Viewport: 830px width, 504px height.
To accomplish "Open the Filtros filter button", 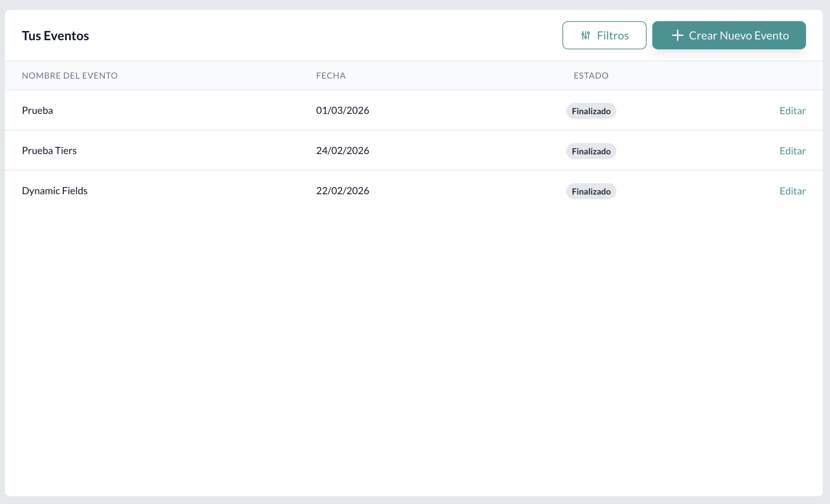I will pos(604,35).
